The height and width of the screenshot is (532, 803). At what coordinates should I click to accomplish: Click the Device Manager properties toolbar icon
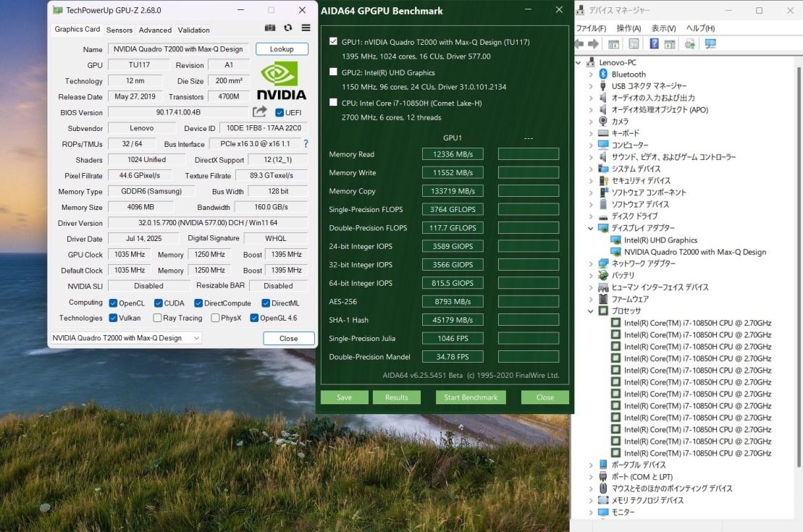pos(634,44)
